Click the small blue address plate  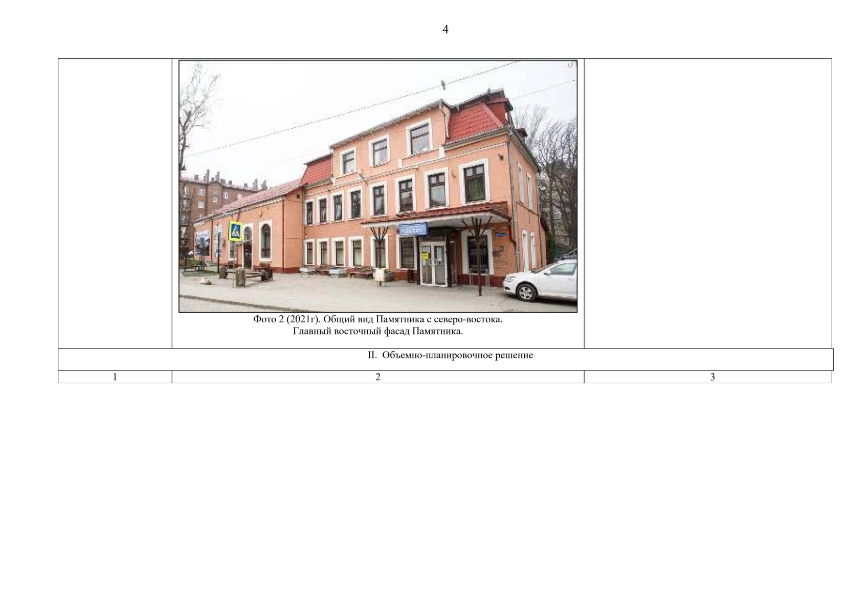(501, 234)
